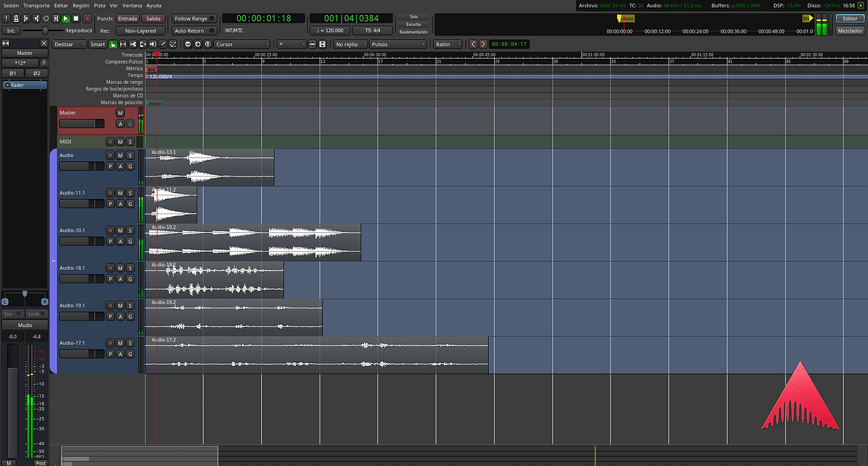Screen dimensions: 868x466
Task: Click the Punch Entrada button
Action: pos(128,18)
